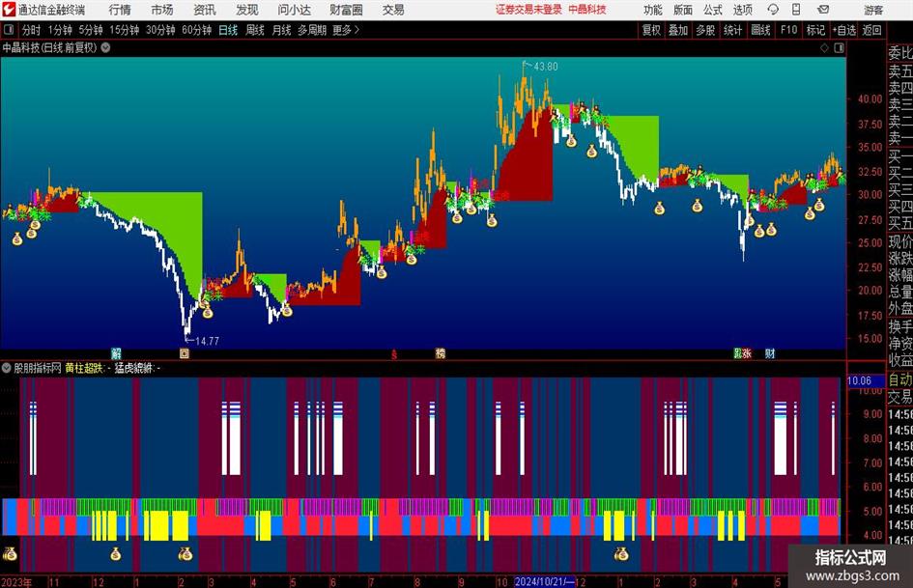Toggle the side panel icon beside the diamond

(839, 47)
